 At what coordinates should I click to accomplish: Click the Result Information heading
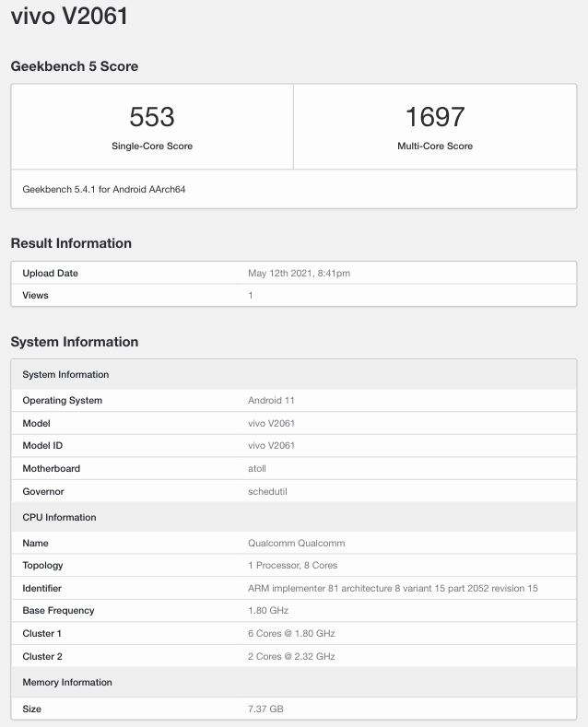pyautogui.click(x=71, y=243)
